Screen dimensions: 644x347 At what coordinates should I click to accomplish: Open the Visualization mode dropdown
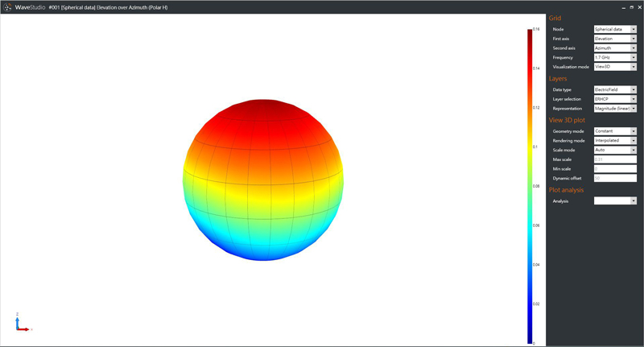click(x=615, y=67)
